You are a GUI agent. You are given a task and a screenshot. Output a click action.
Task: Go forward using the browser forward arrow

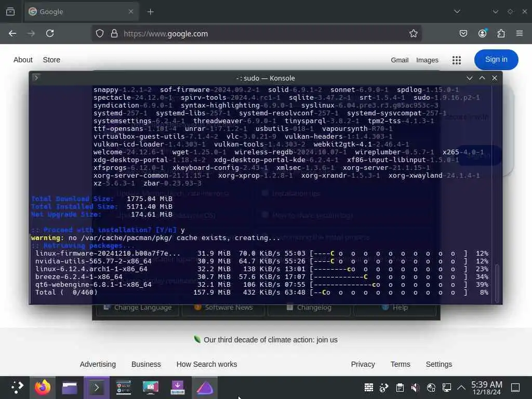[x=31, y=33]
